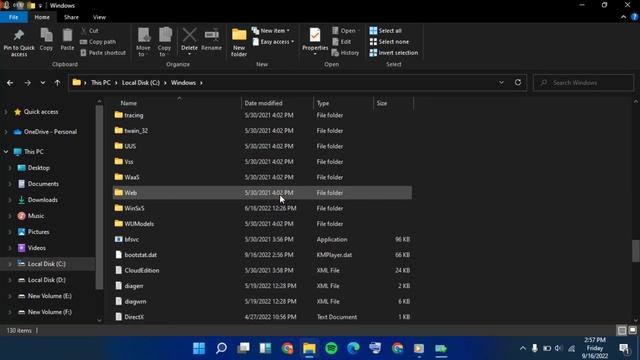Switch to the Home tab
Image resolution: width=640 pixels, height=360 pixels.
pyautogui.click(x=42, y=17)
